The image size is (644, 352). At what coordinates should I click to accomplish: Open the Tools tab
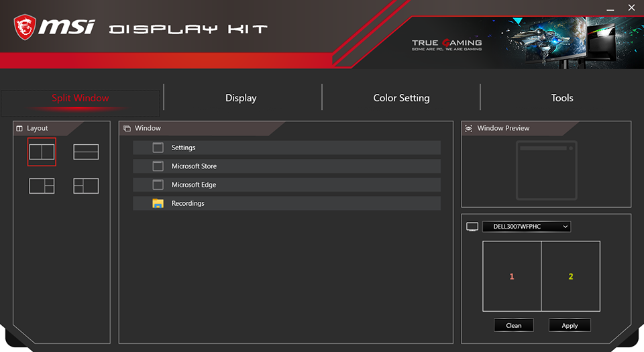pyautogui.click(x=562, y=98)
